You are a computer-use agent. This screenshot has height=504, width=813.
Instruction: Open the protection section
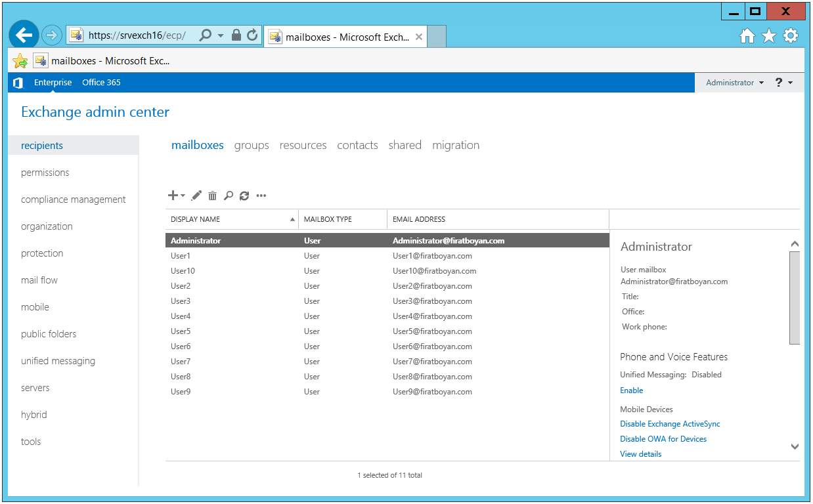click(x=42, y=253)
